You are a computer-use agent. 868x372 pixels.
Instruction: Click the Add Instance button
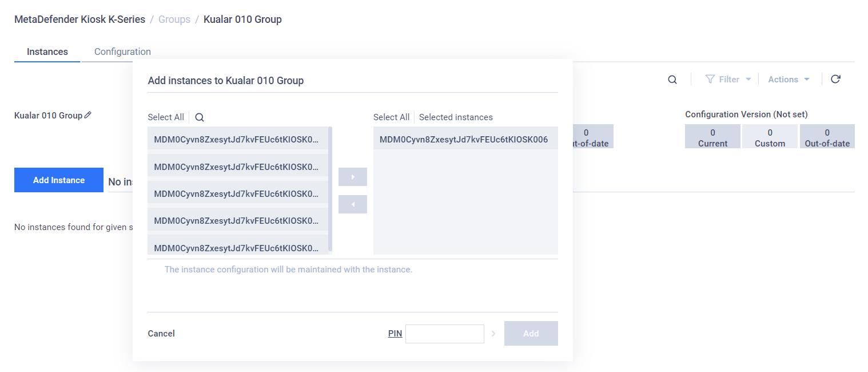(x=59, y=180)
